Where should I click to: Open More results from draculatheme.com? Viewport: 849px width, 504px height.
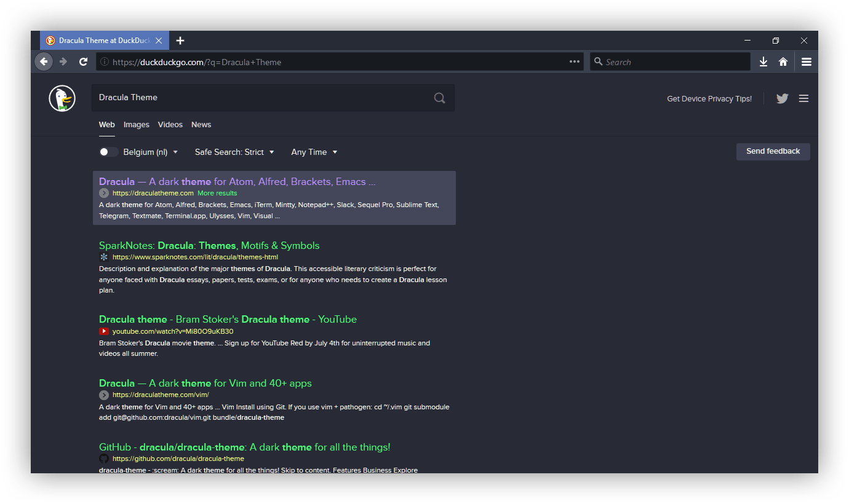217,192
